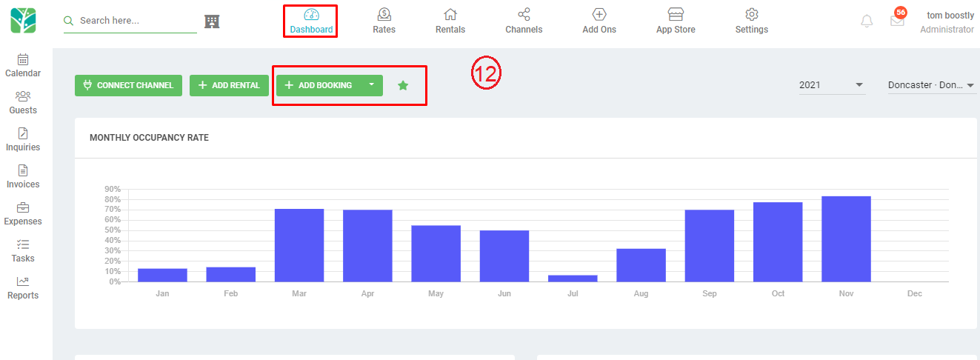Click the Jan bar in occupancy chart
This screenshot has height=360, width=980.
(x=162, y=275)
